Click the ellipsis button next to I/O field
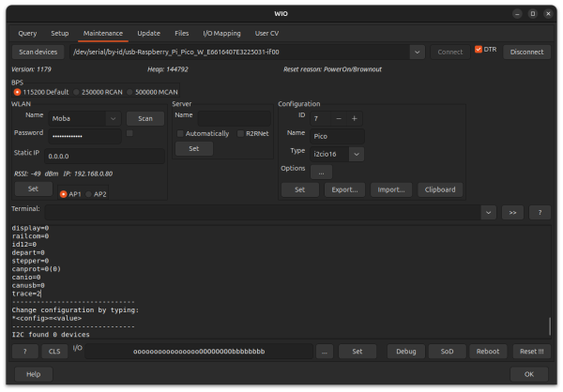The width and height of the screenshot is (563, 392). pyautogui.click(x=324, y=351)
